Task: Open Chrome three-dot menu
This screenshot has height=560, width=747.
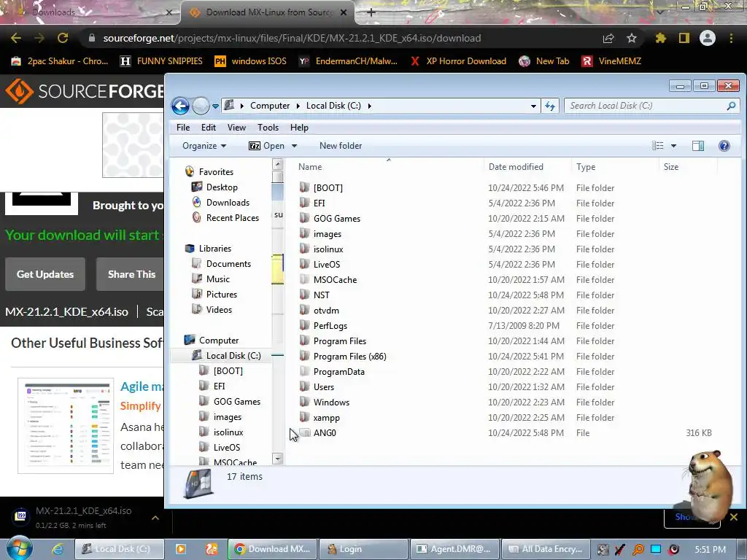Action: [731, 38]
